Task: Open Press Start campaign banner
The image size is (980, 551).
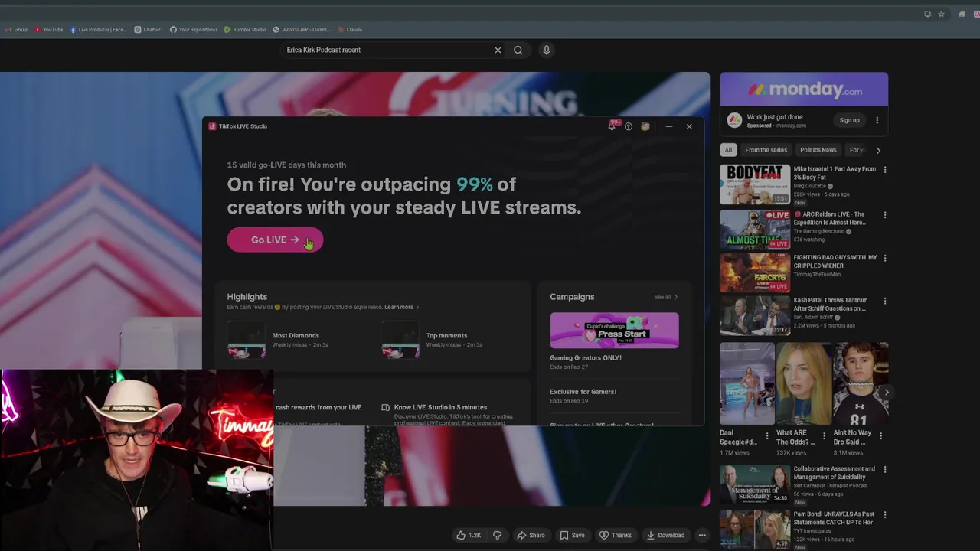Action: coord(614,330)
